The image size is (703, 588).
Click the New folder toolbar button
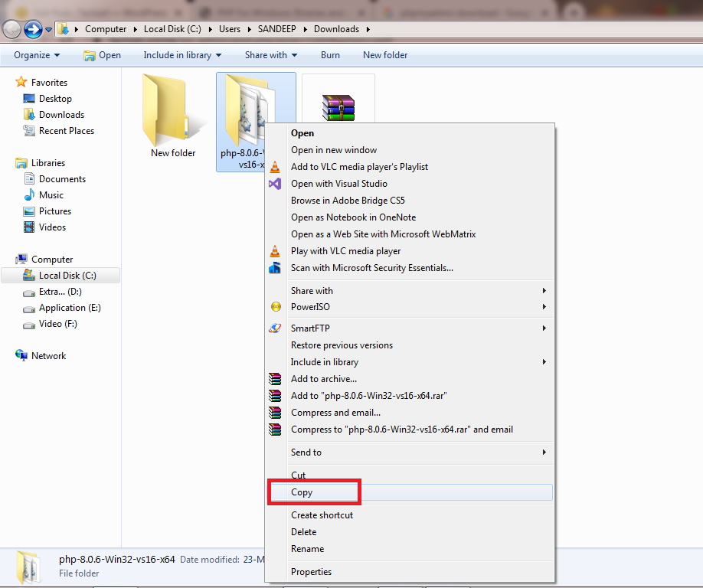click(x=385, y=55)
